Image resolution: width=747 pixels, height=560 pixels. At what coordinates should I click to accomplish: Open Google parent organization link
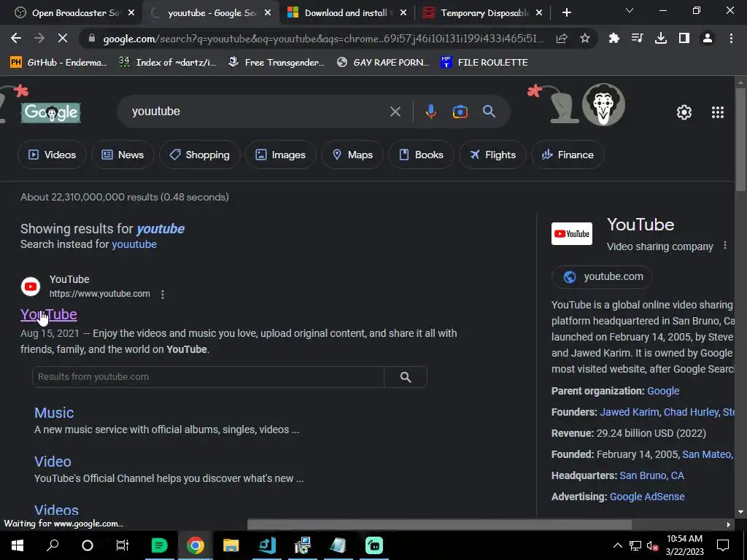coord(663,391)
